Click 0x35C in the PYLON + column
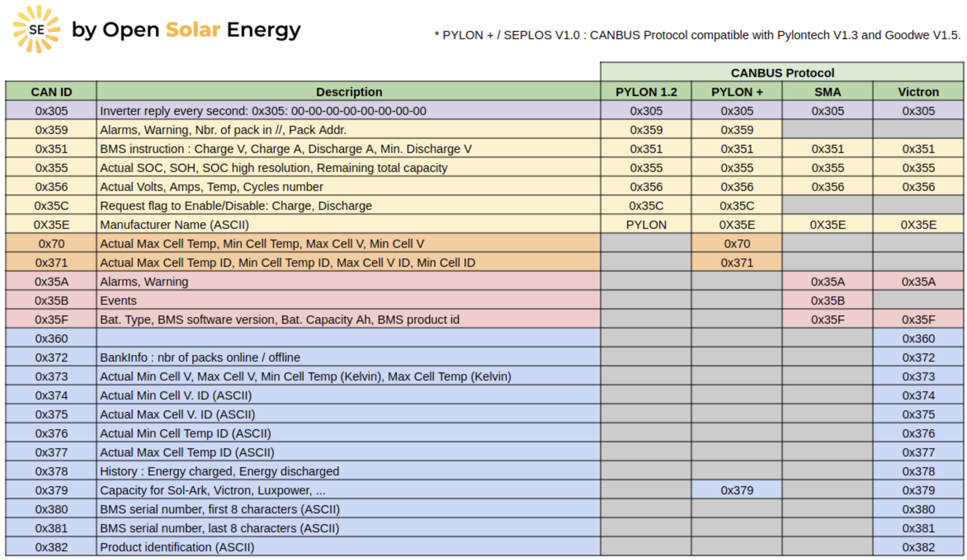 (737, 205)
